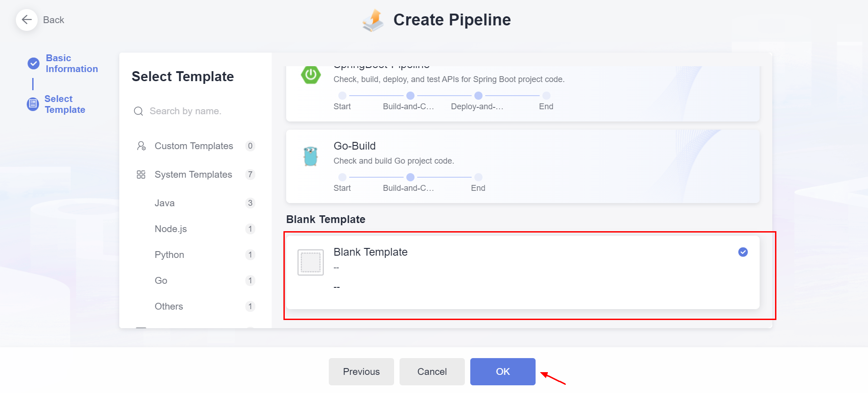The height and width of the screenshot is (393, 868).
Task: Click the System Templates grid icon
Action: point(141,175)
